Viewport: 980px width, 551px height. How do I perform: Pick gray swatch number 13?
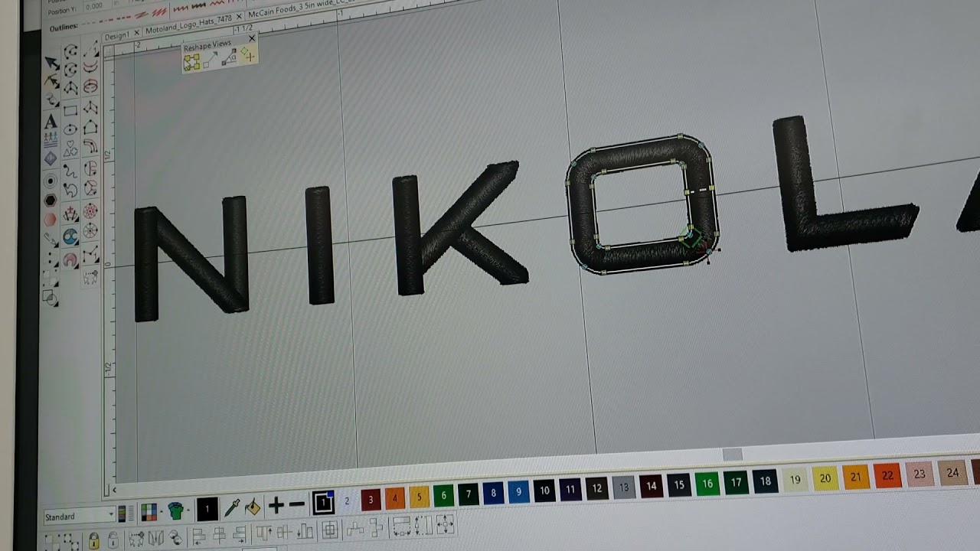click(x=624, y=487)
